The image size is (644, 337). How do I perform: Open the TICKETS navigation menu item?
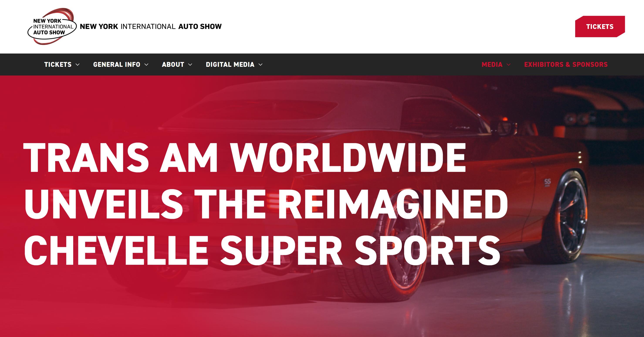click(58, 64)
